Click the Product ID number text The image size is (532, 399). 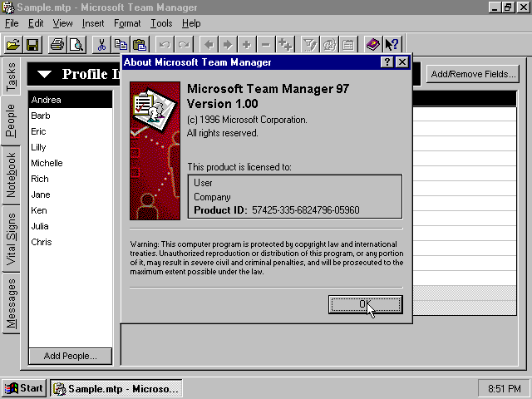[305, 210]
